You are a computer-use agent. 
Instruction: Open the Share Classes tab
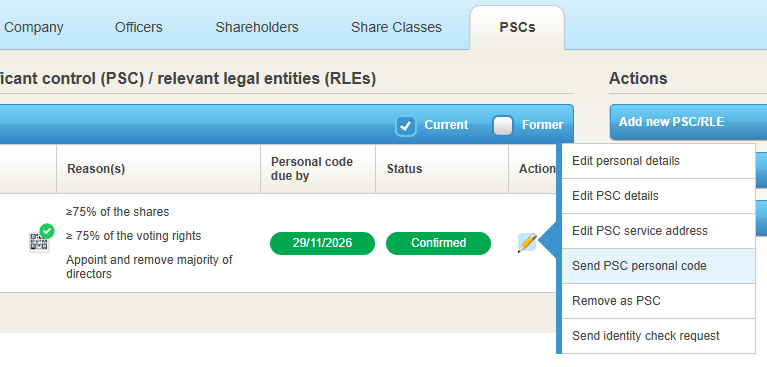pyautogui.click(x=396, y=27)
